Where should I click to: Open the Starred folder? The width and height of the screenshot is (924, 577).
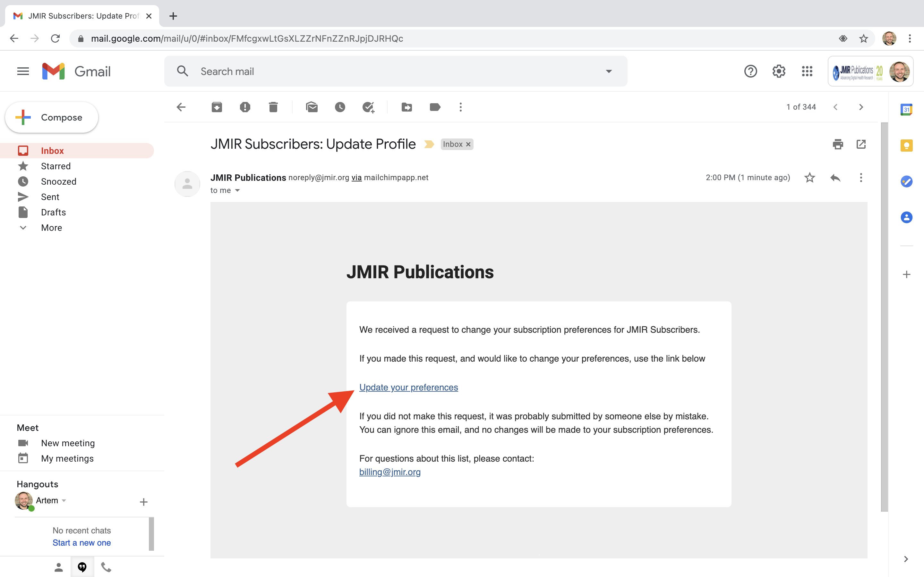pos(56,166)
